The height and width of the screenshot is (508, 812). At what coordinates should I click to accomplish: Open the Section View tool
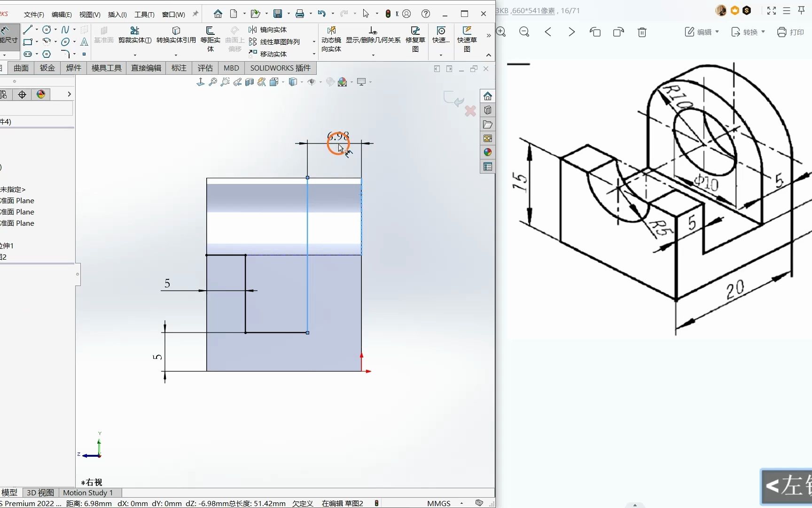point(250,82)
